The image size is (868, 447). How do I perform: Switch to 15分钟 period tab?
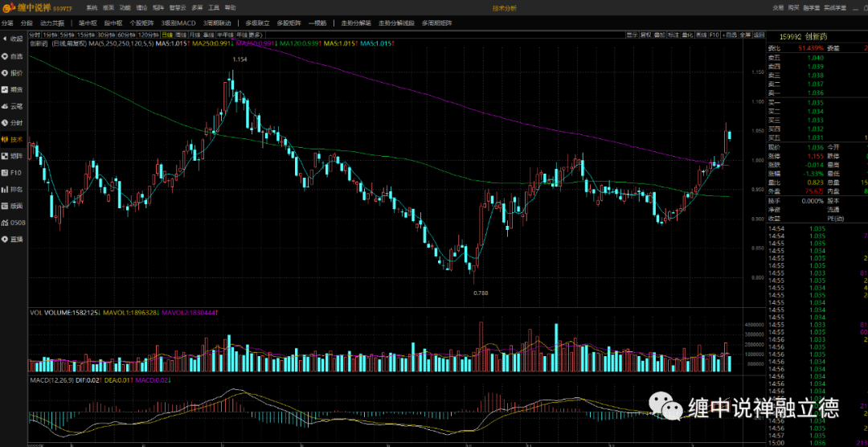[x=86, y=35]
